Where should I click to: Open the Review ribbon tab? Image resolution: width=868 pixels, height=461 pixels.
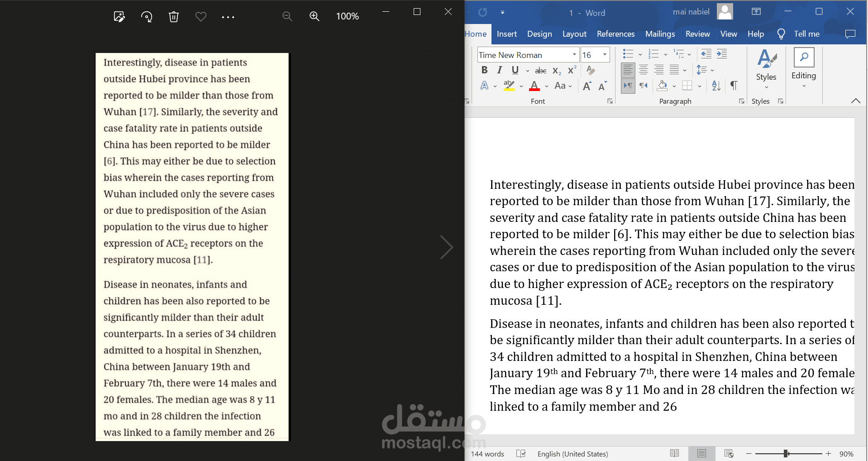697,34
